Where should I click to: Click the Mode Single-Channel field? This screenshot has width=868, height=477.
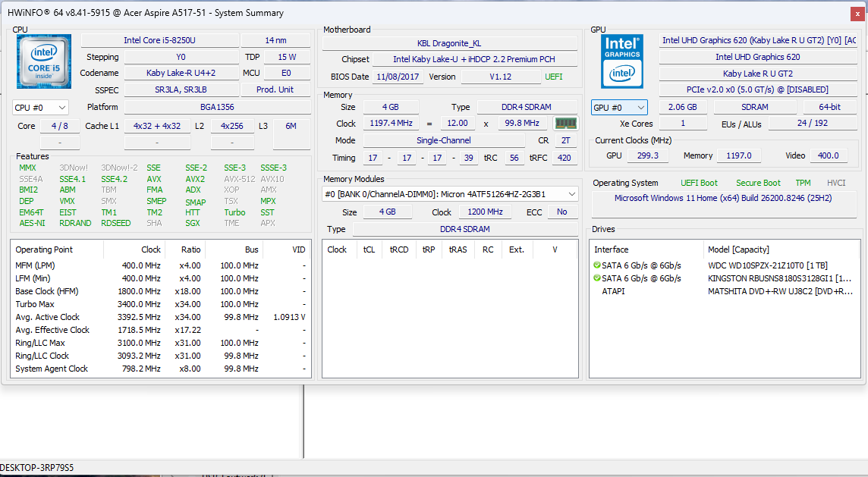444,140
